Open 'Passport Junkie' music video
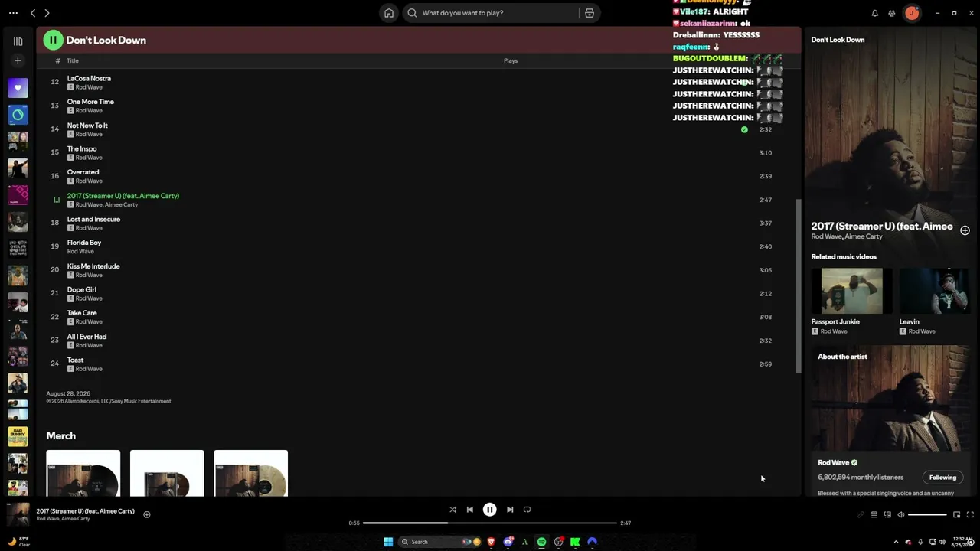The height and width of the screenshot is (551, 980). pos(851,291)
